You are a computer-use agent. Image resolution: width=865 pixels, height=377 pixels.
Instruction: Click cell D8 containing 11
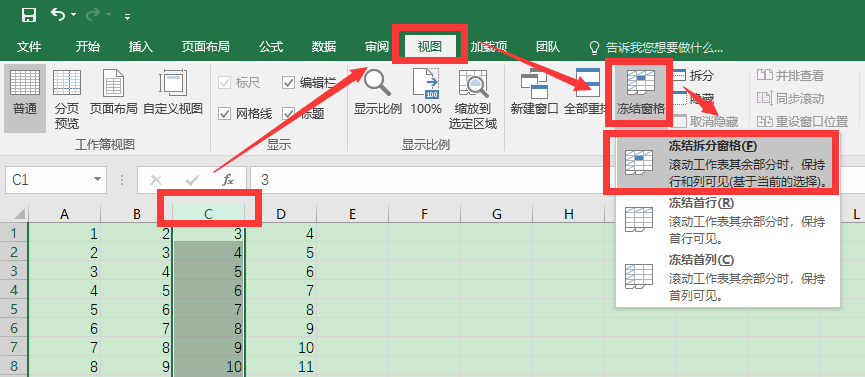click(281, 366)
